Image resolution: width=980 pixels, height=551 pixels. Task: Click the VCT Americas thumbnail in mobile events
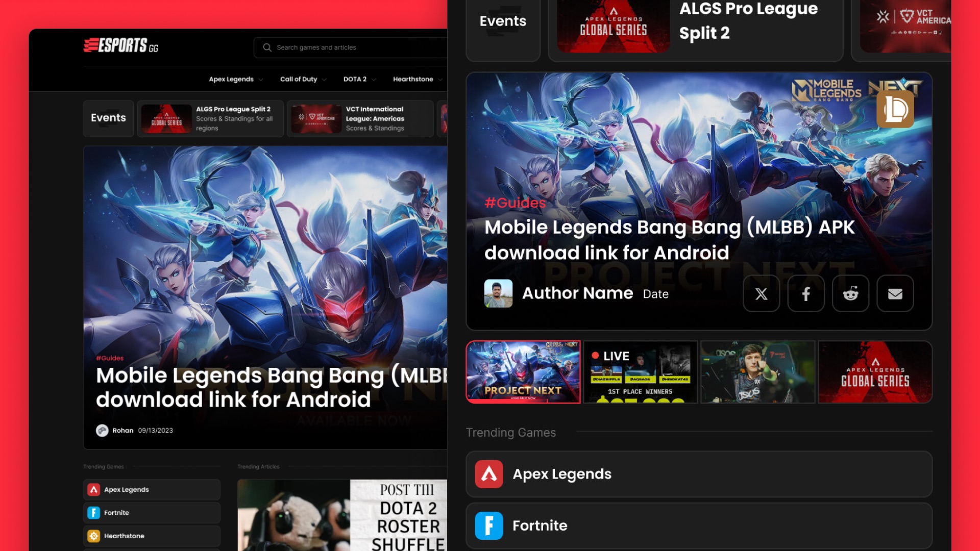pos(905,26)
